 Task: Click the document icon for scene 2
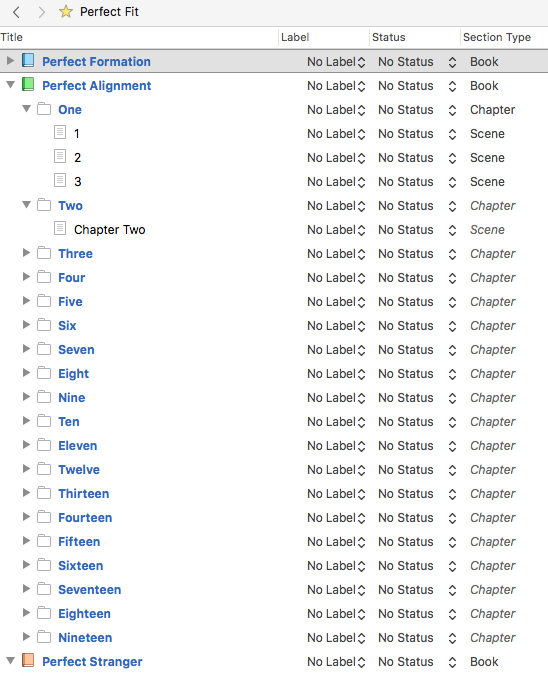coord(60,157)
